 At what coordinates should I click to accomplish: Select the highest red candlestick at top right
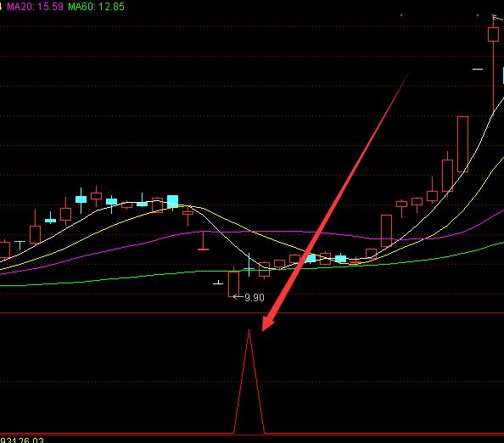coord(493,35)
